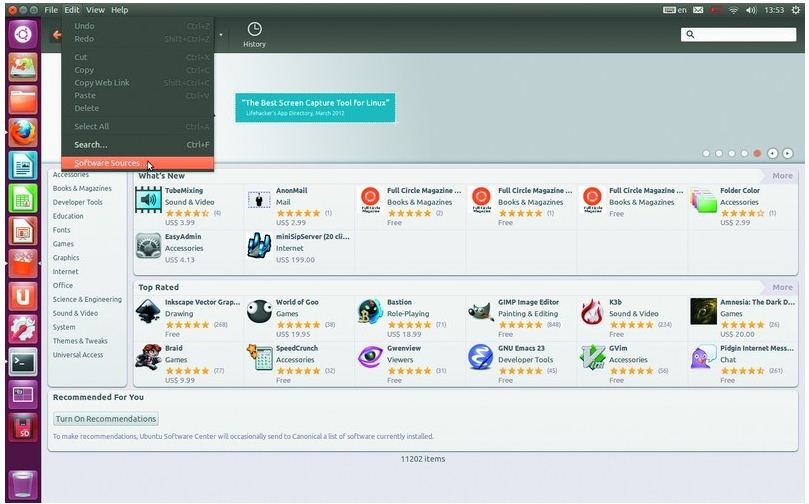Select Books & Magazines category
The width and height of the screenshot is (809, 504).
(82, 188)
